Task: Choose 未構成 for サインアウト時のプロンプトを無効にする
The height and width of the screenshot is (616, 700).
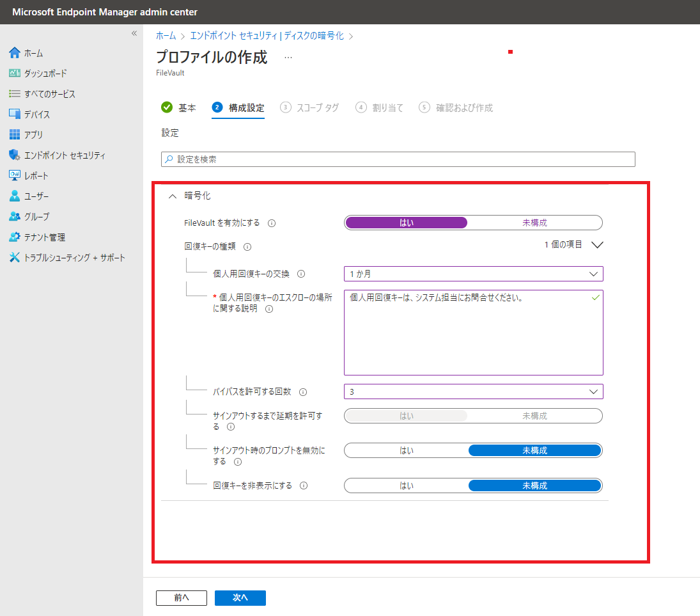Action: 534,450
